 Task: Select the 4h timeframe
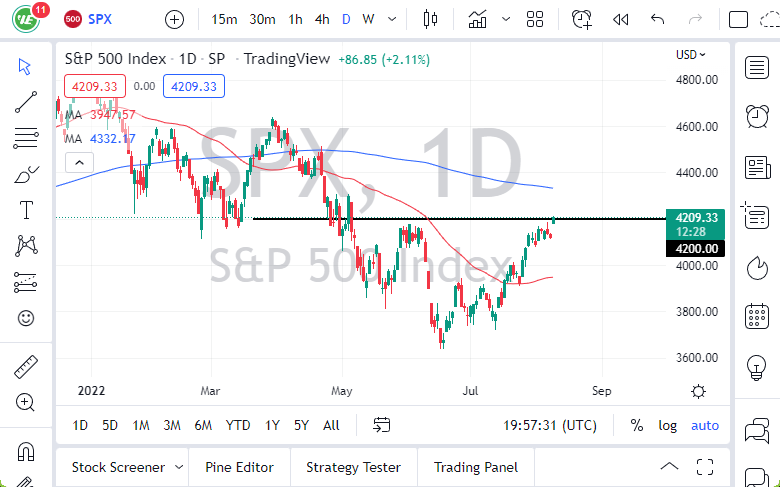pos(322,19)
